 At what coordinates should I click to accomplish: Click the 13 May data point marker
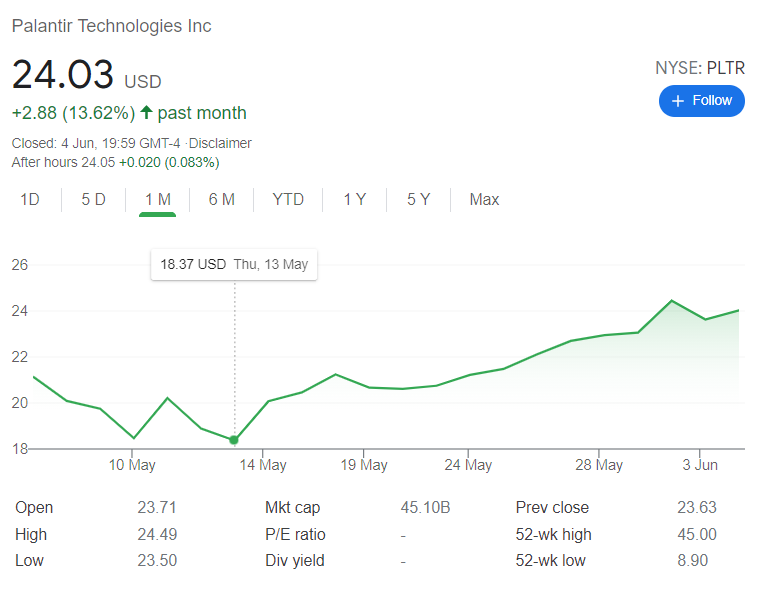click(234, 440)
